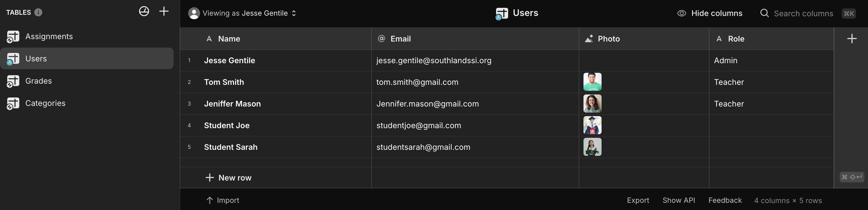The height and width of the screenshot is (210, 868).
Task: Open the Name column header menu
Action: pyautogui.click(x=229, y=39)
